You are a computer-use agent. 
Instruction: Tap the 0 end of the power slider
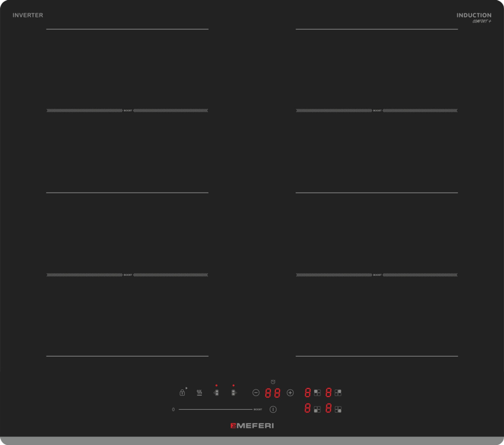click(173, 409)
